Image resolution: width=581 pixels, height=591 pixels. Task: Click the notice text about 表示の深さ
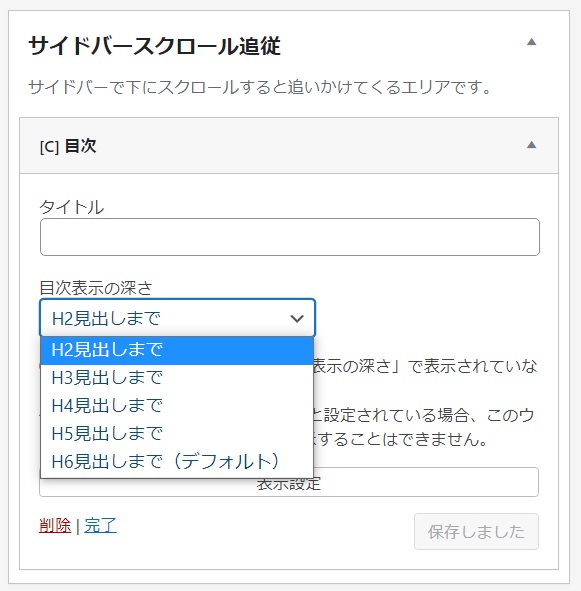click(x=425, y=366)
